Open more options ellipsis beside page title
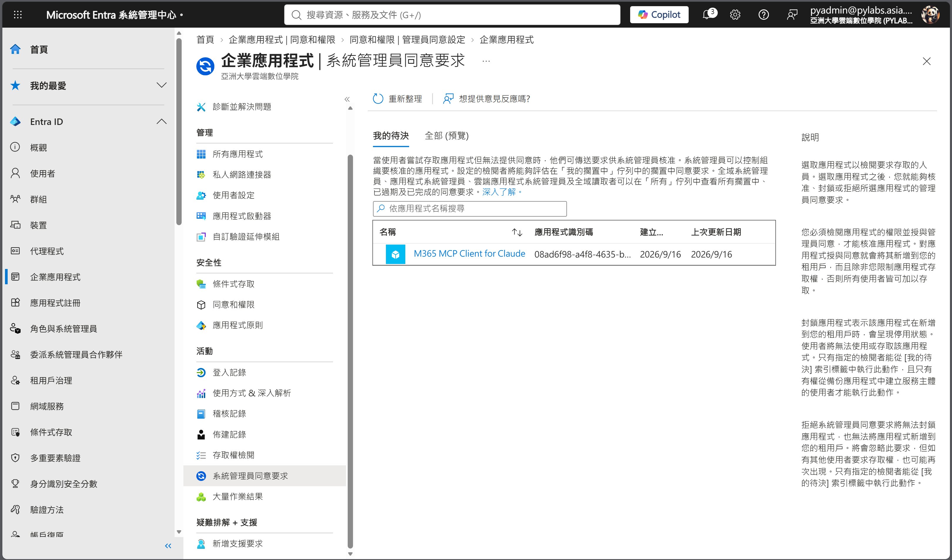The image size is (952, 560). 486,61
